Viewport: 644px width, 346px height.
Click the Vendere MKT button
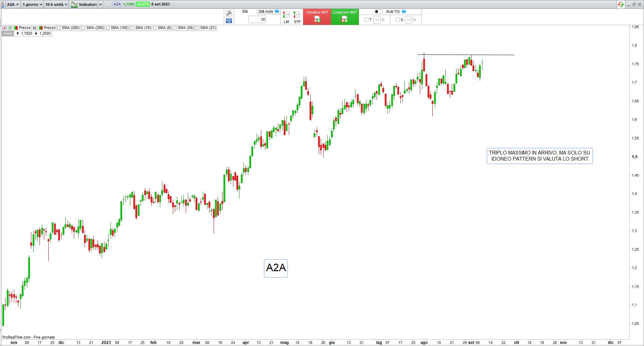pyautogui.click(x=317, y=17)
